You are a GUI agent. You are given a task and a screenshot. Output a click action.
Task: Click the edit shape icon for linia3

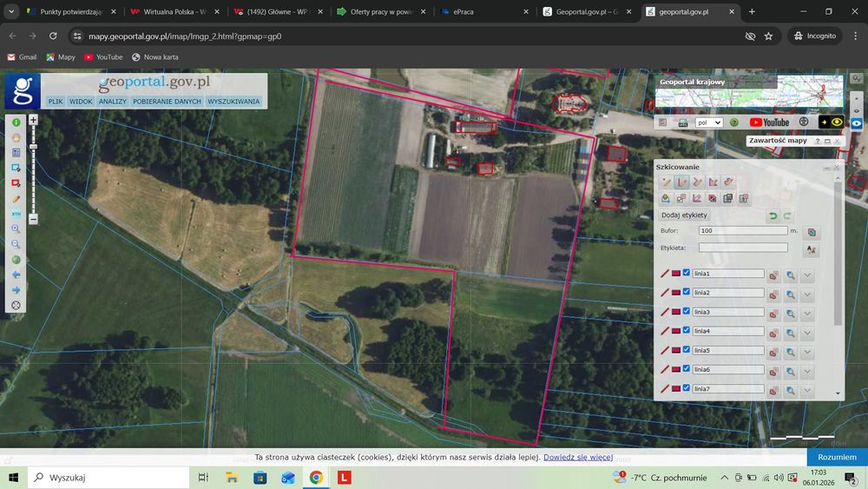(773, 314)
